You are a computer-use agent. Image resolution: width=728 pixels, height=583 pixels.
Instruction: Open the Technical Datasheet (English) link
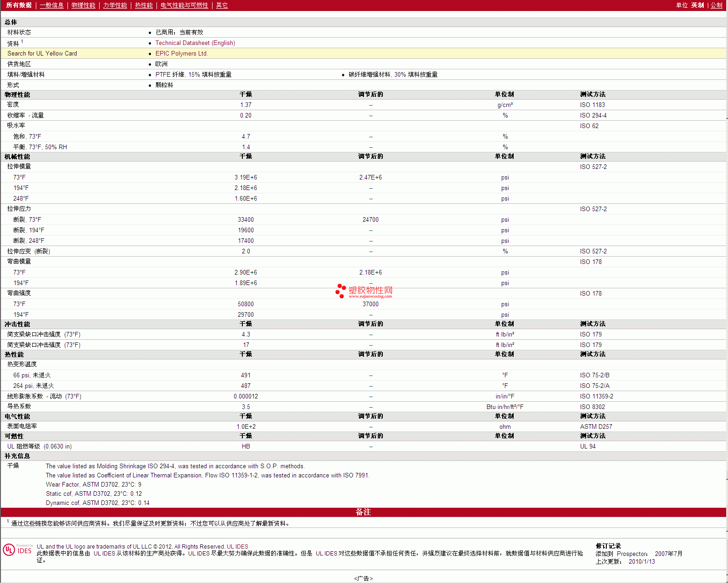pos(195,43)
